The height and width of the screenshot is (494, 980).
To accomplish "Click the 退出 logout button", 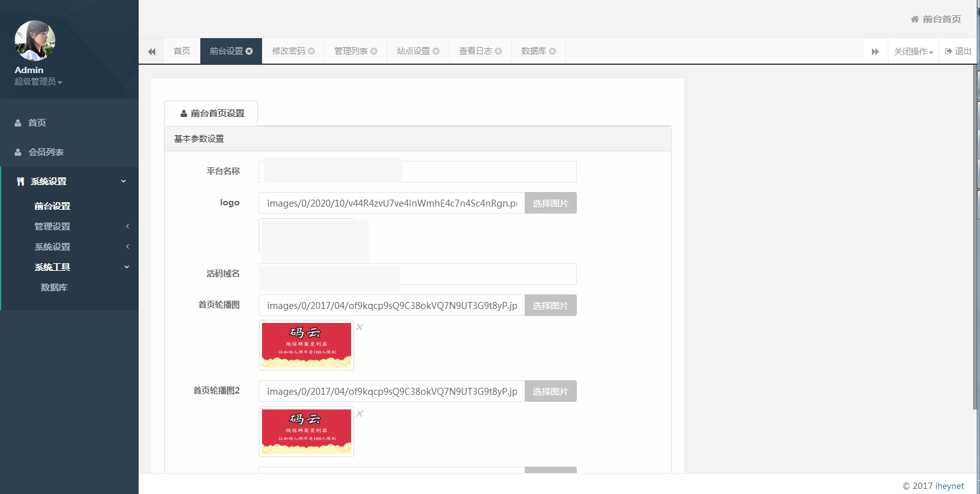I will pyautogui.click(x=958, y=51).
